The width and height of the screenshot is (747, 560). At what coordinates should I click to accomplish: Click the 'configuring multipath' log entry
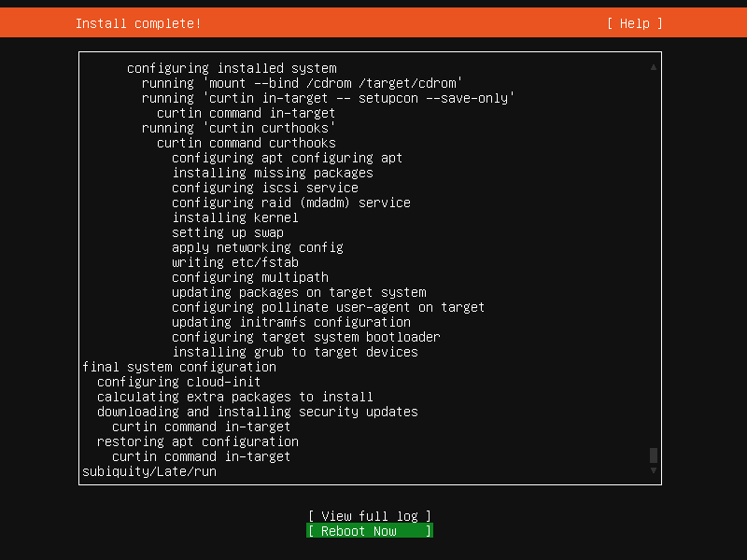pyautogui.click(x=249, y=277)
